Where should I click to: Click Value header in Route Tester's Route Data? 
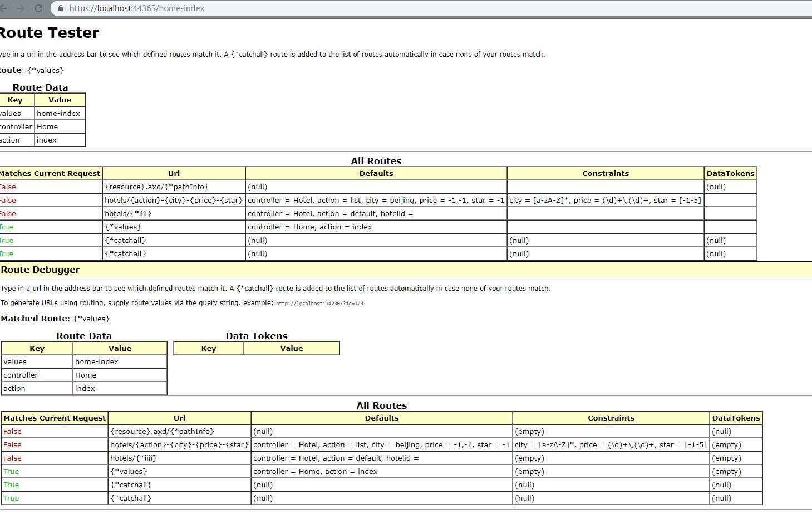pos(60,100)
